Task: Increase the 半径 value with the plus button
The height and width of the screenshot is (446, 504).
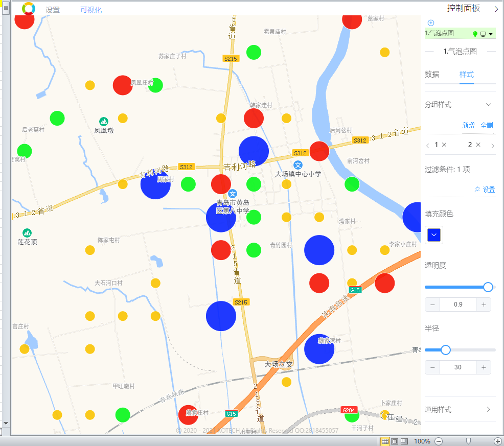Action: pos(484,367)
